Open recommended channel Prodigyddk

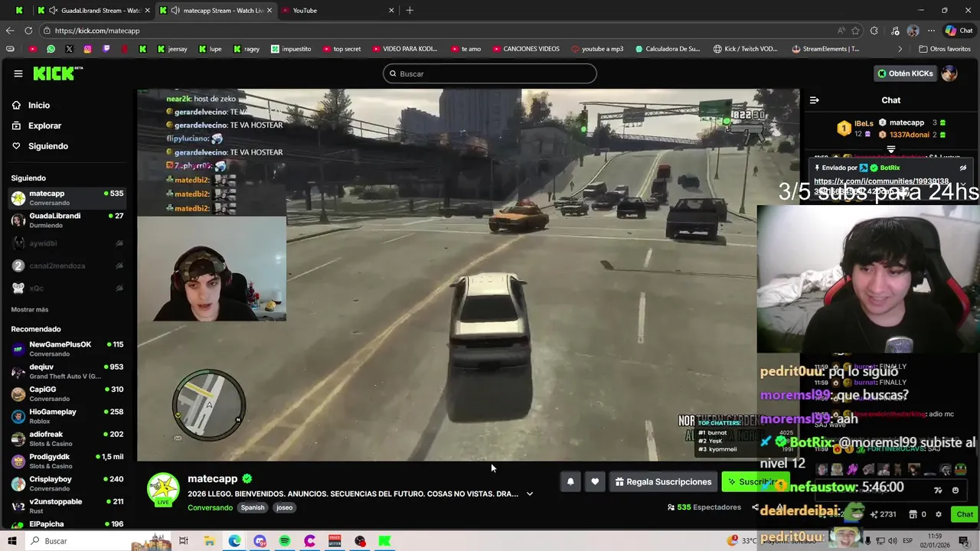pyautogui.click(x=67, y=461)
